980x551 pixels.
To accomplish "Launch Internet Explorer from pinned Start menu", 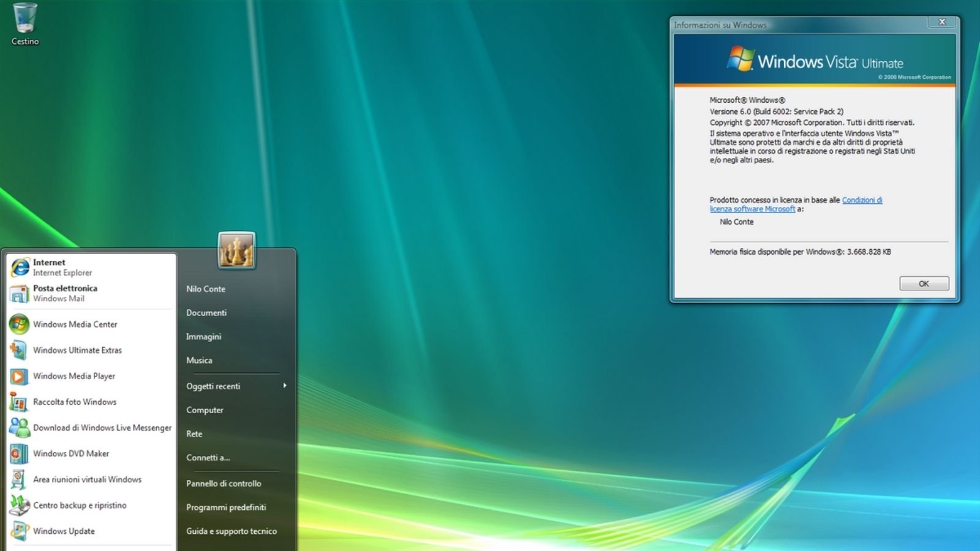I will (91, 268).
